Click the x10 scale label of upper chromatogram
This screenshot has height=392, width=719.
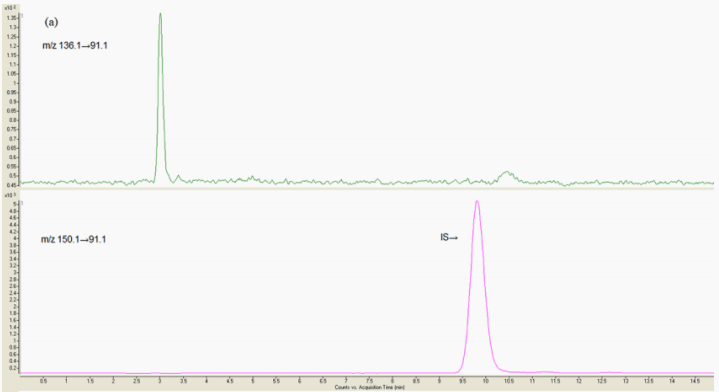coord(10,8)
